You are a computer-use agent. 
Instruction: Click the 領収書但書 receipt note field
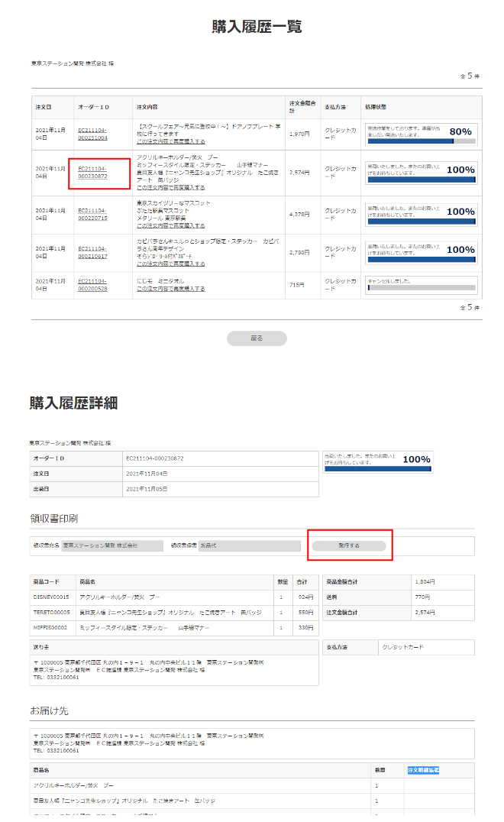pos(249,545)
